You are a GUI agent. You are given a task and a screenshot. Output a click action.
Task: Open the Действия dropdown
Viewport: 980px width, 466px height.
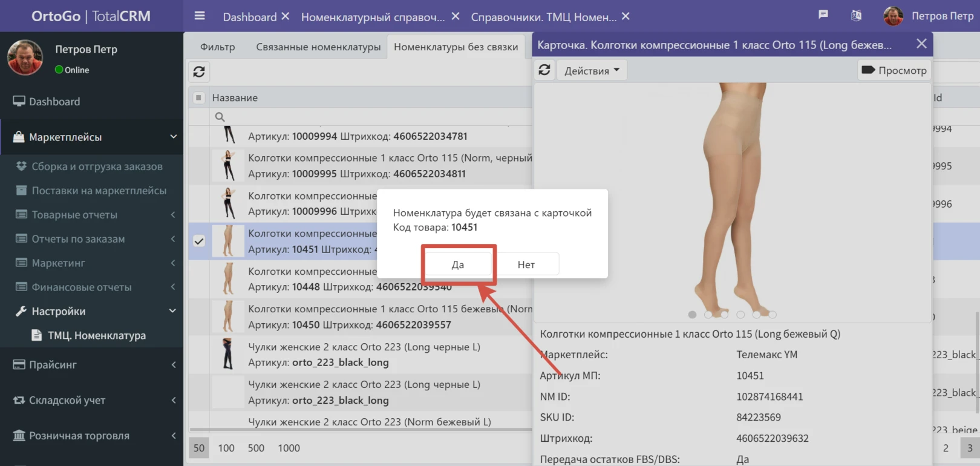click(x=592, y=71)
